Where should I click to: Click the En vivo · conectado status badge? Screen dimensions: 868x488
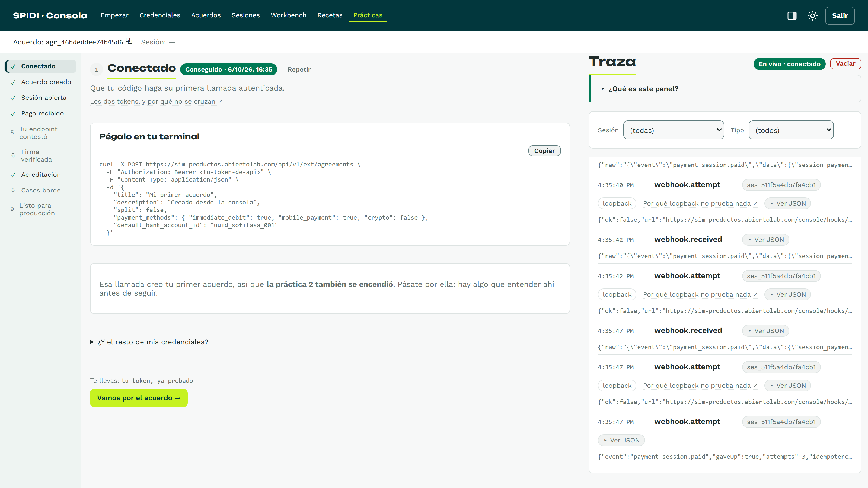point(790,64)
